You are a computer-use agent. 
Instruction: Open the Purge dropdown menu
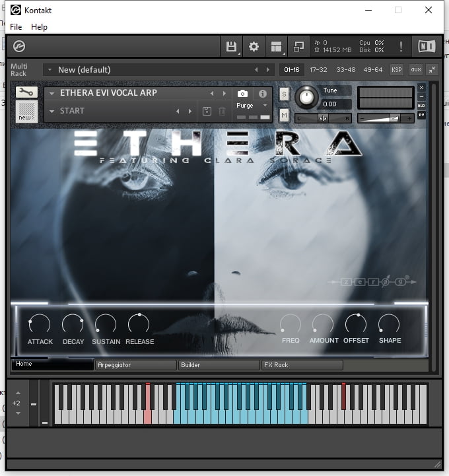point(252,106)
